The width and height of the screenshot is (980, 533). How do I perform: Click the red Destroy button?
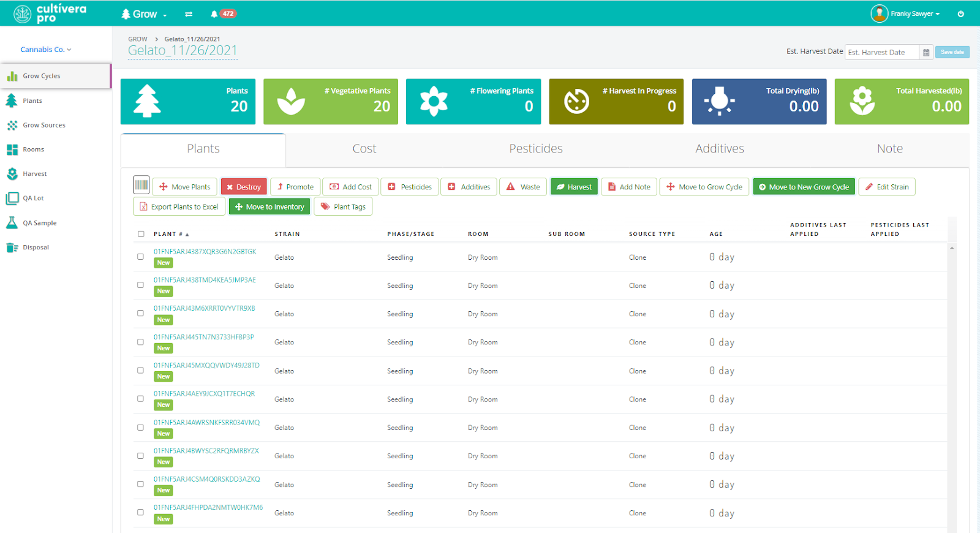tap(244, 187)
